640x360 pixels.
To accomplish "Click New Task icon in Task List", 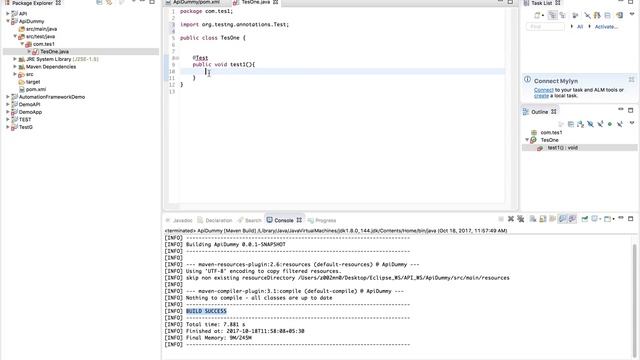I will (x=537, y=16).
